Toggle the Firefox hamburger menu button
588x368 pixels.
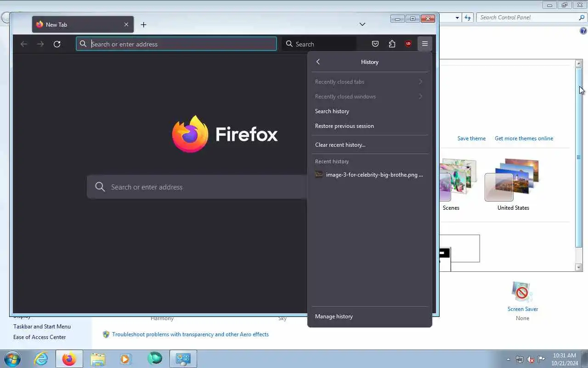click(x=425, y=44)
